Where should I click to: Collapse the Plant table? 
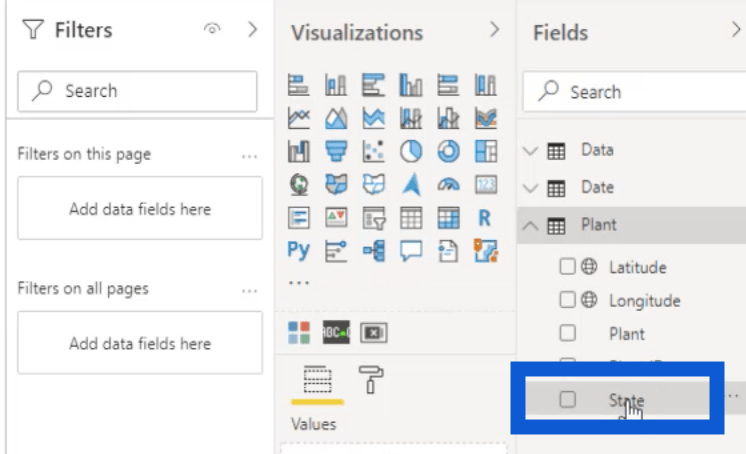(531, 225)
